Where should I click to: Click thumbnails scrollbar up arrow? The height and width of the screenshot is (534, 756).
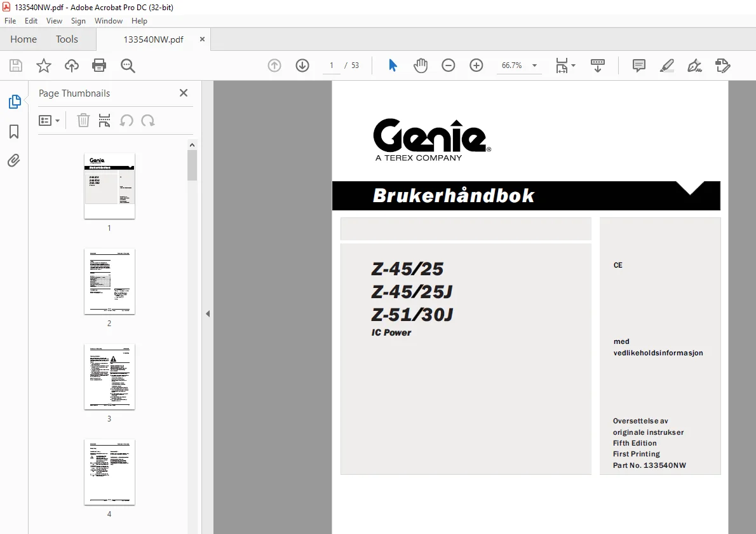click(192, 145)
